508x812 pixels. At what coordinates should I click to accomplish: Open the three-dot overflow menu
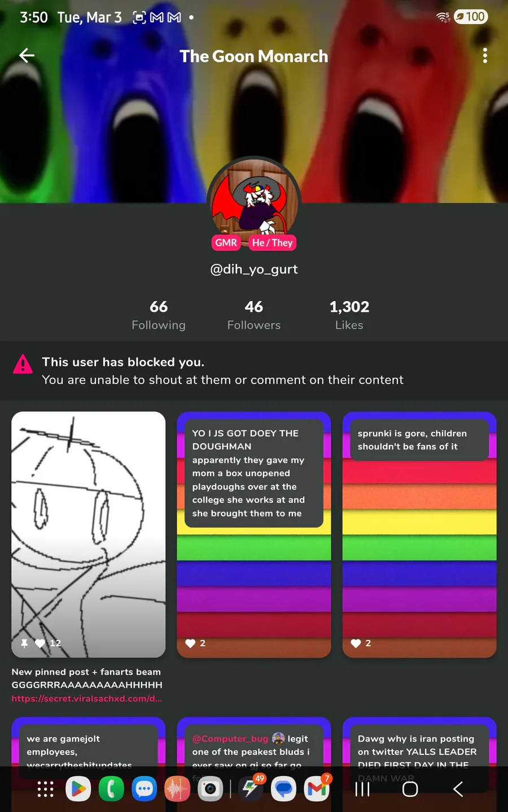(485, 55)
